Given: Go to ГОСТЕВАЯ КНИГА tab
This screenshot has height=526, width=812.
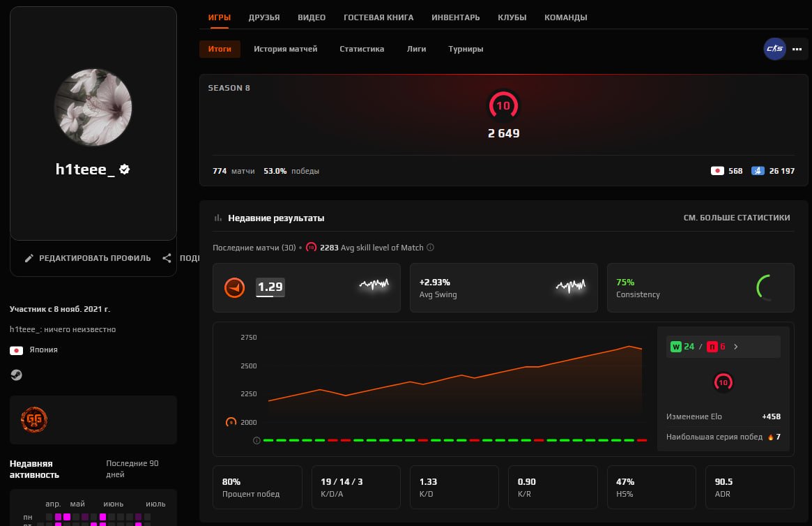Looking at the screenshot, I should [378, 17].
